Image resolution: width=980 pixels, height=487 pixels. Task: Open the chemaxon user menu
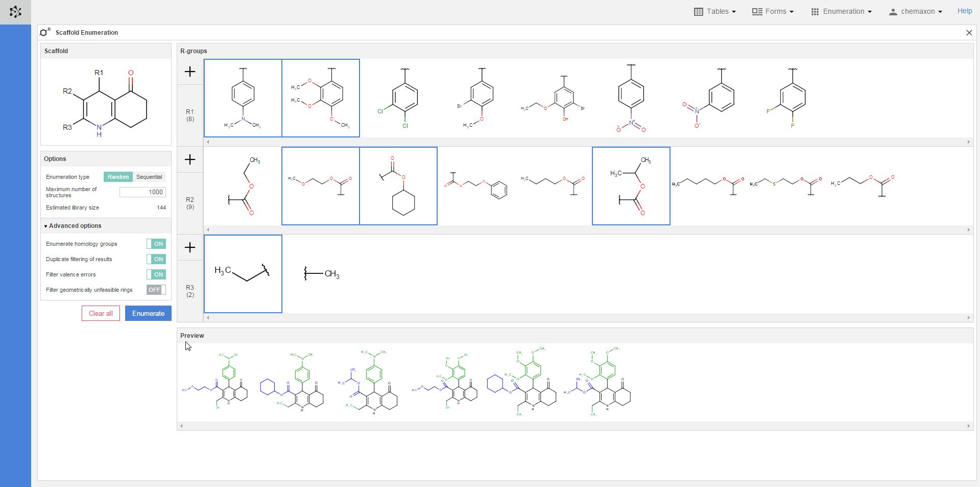pos(915,11)
